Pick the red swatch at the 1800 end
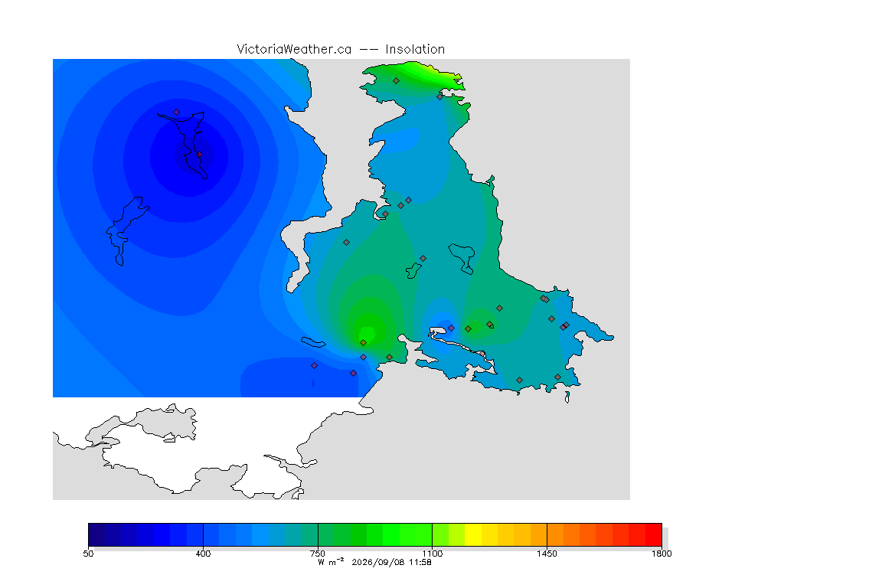The height and width of the screenshot is (588, 882). click(x=654, y=534)
